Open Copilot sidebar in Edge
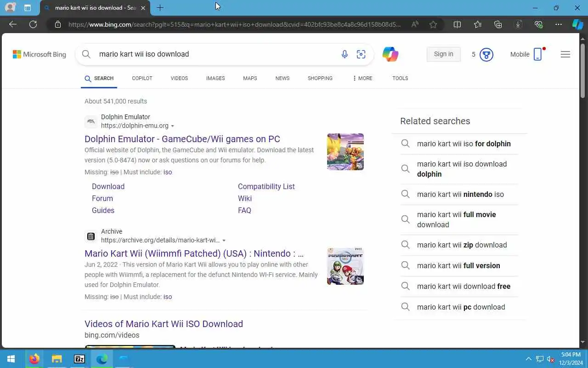The height and width of the screenshot is (368, 588). (577, 24)
